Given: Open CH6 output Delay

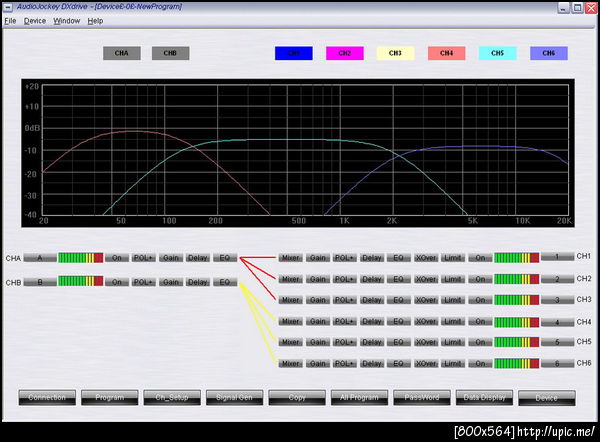Looking at the screenshot, I should 372,364.
